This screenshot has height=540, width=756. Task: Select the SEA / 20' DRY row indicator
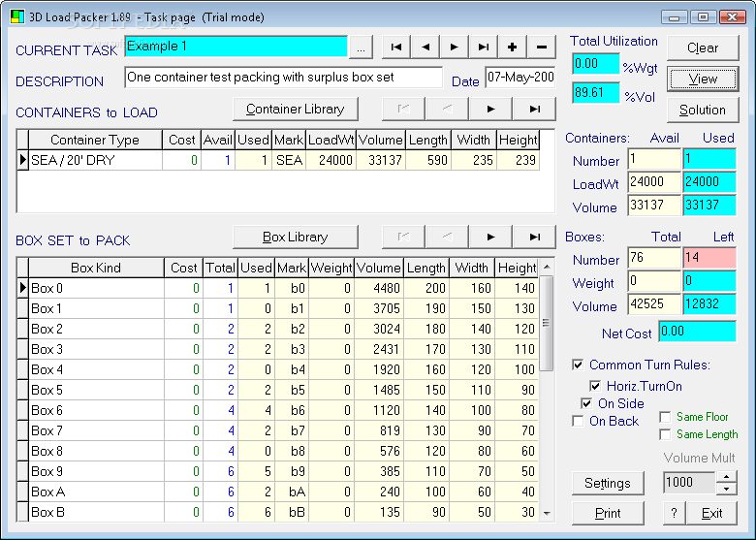pyautogui.click(x=22, y=160)
